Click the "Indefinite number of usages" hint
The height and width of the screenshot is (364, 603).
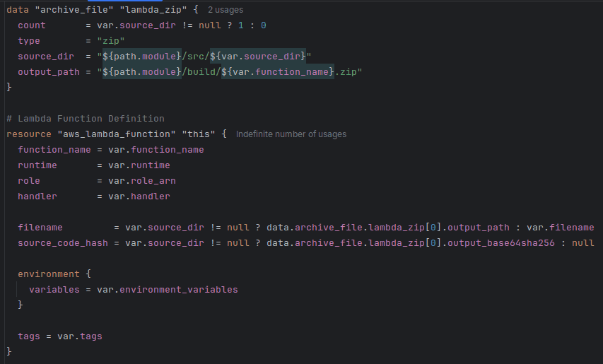click(291, 134)
